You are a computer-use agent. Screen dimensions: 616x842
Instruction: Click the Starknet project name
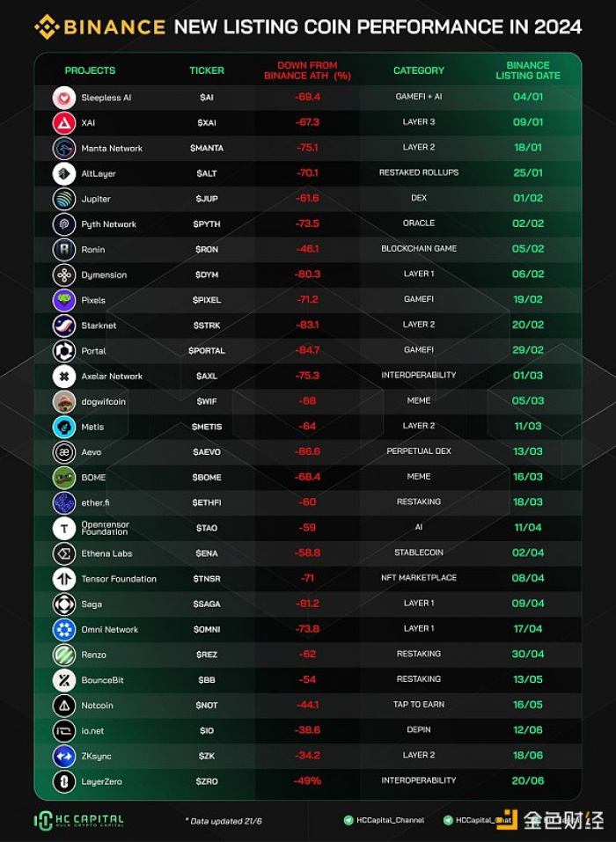click(99, 326)
